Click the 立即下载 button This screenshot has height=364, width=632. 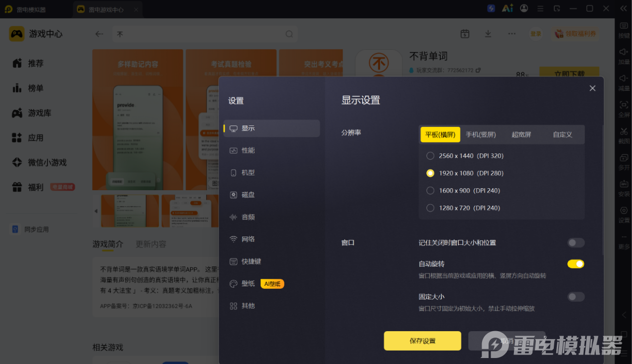click(x=569, y=73)
